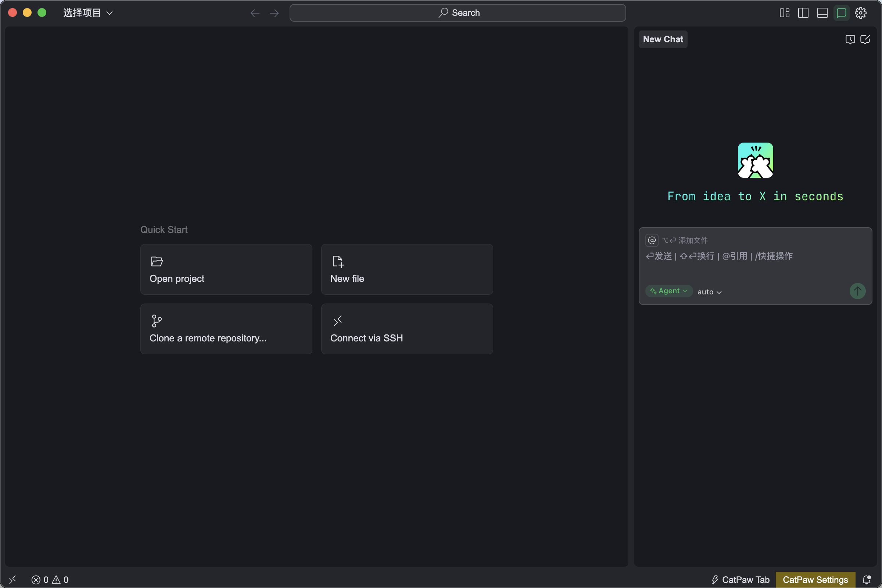Expand the Agent mode dropdown
882x588 pixels.
pyautogui.click(x=668, y=291)
